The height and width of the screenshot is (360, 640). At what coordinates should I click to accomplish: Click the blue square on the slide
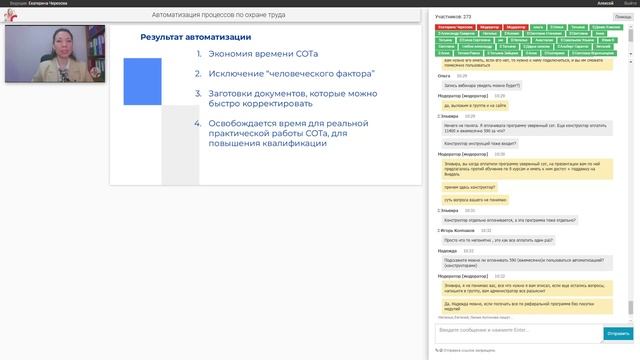(x=142, y=81)
